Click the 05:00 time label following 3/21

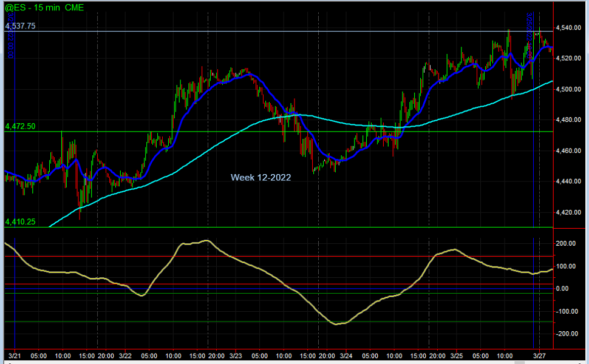(x=39, y=356)
